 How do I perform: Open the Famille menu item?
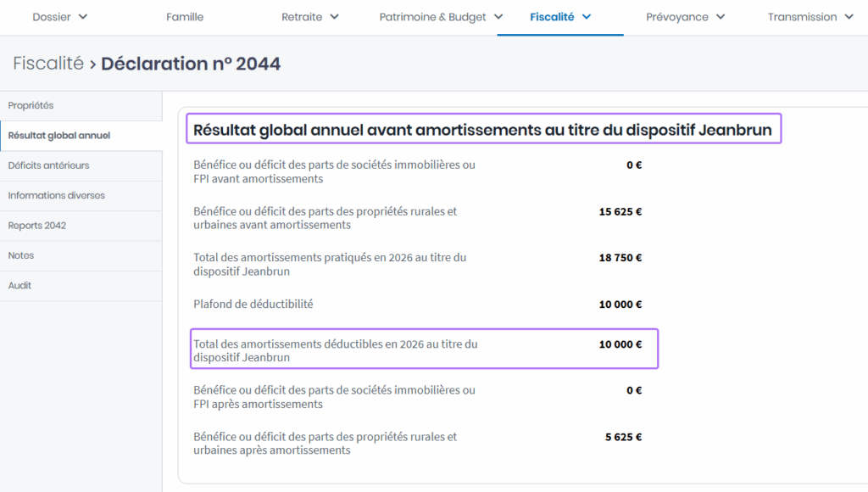click(x=185, y=17)
